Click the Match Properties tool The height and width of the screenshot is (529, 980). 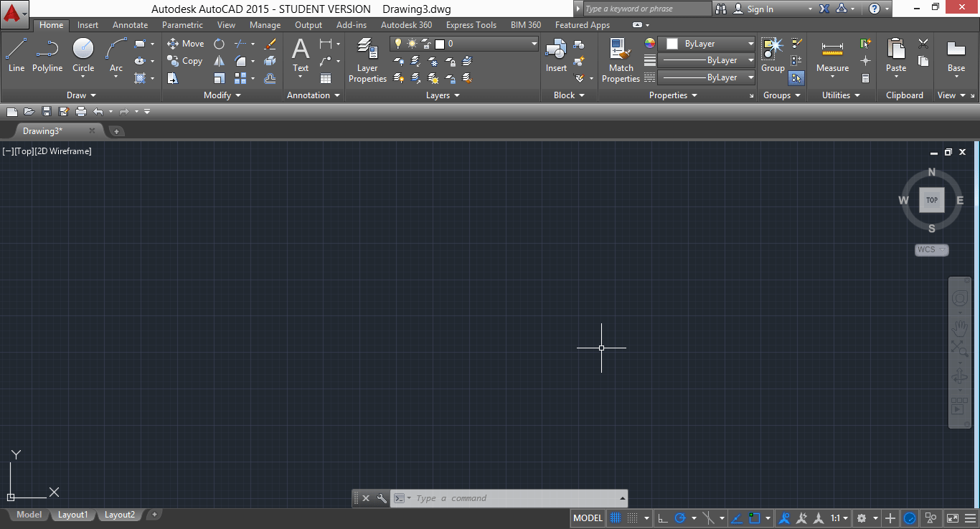(x=621, y=61)
